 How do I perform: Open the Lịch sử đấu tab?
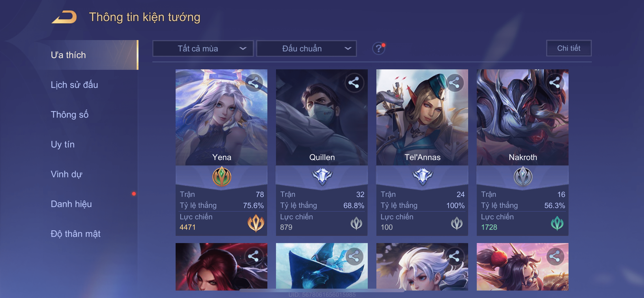tap(74, 85)
